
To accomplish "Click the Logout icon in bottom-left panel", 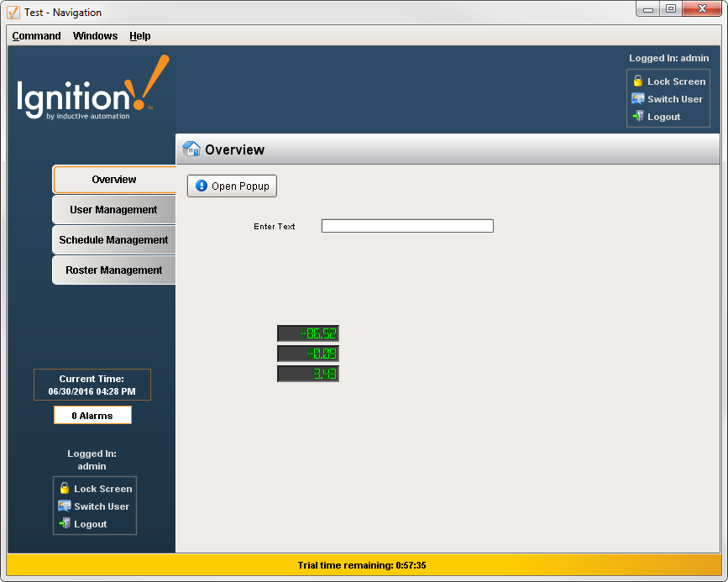I will [65, 523].
